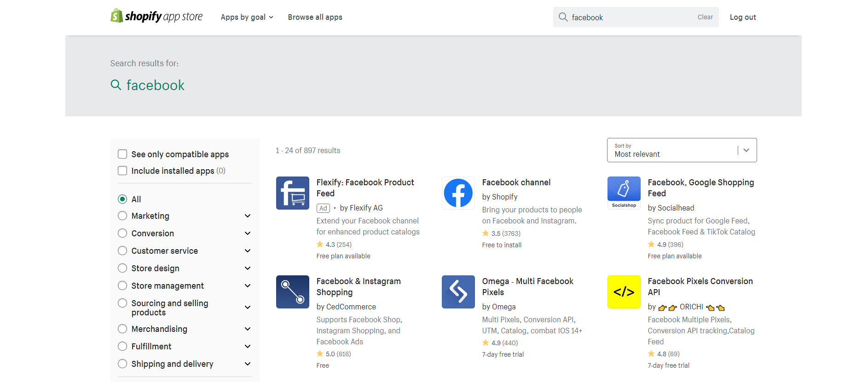Select the Shipping and delivery radio button
The image size is (868, 382).
coord(122,364)
